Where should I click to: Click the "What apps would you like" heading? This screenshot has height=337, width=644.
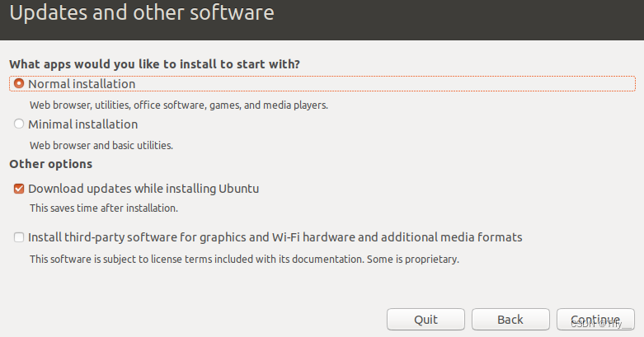[x=155, y=64]
